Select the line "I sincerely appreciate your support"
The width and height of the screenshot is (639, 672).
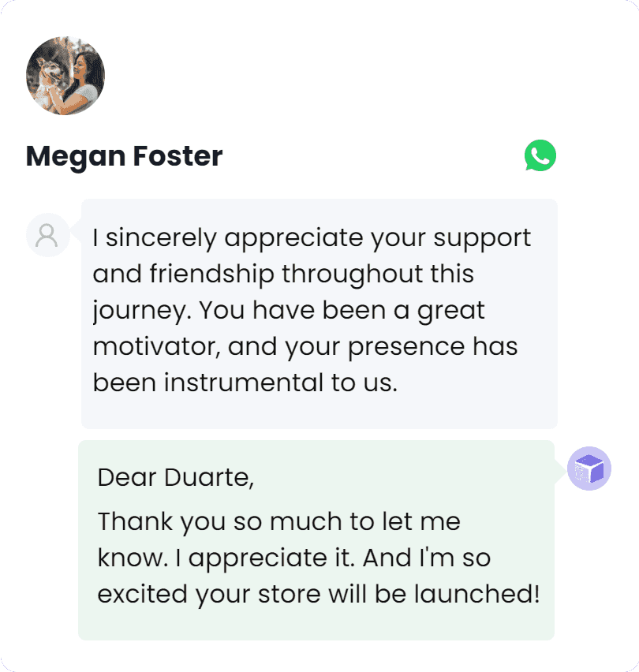point(312,237)
